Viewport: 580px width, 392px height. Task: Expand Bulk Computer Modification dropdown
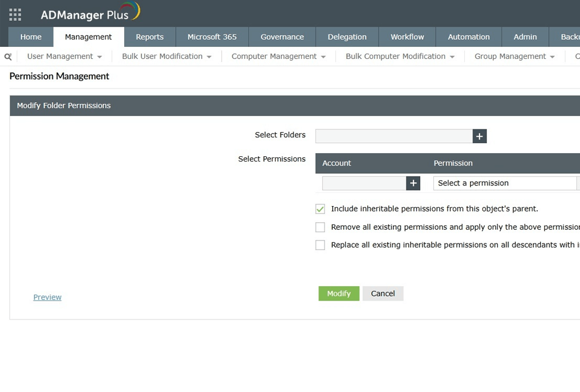pyautogui.click(x=400, y=56)
